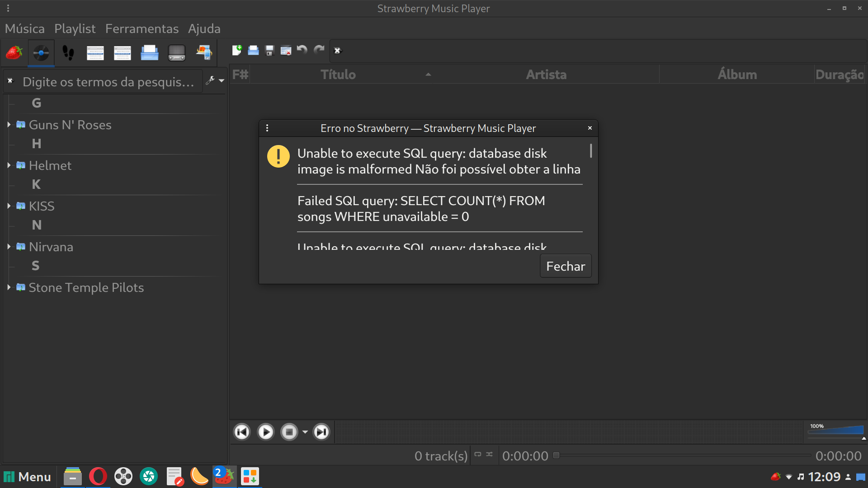
Task: Open the second playlist-list icon in the sidebar
Action: [x=123, y=53]
